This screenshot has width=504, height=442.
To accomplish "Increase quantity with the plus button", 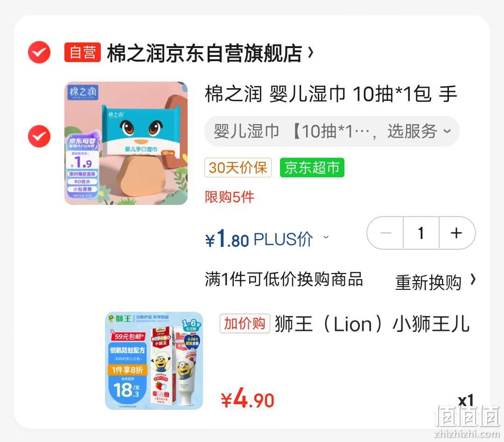I will click(x=457, y=233).
